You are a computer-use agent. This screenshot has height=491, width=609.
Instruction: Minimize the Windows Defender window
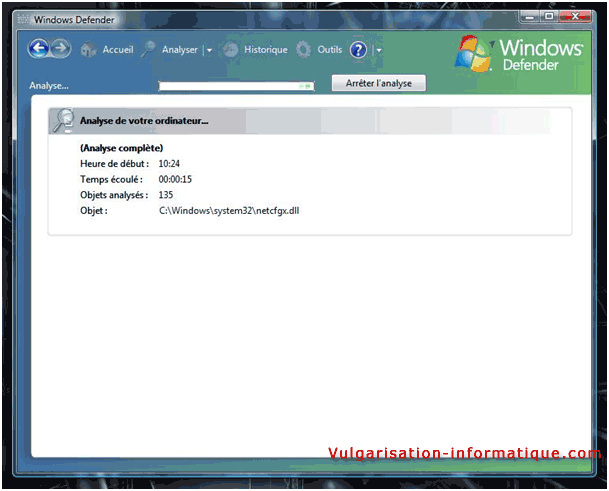click(529, 17)
